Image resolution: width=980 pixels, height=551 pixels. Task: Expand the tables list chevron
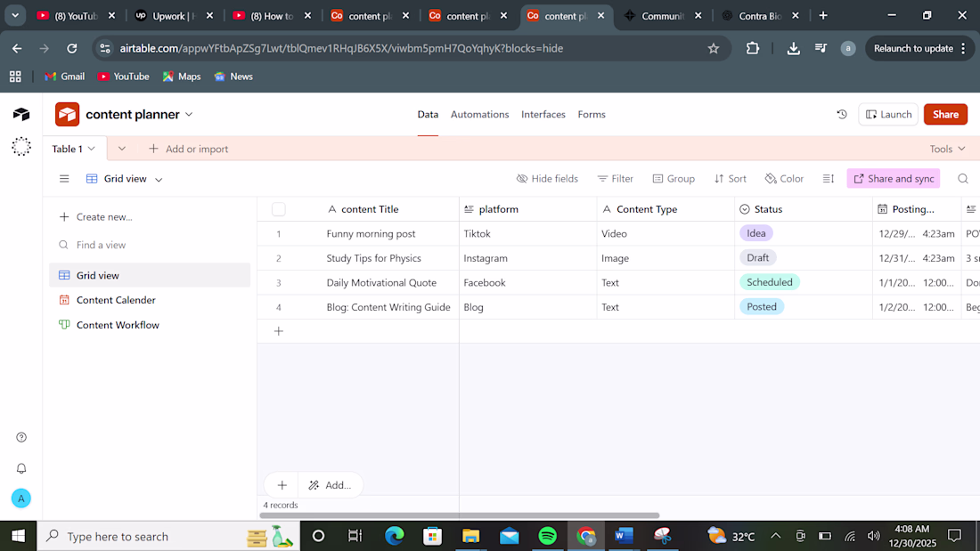[x=122, y=149]
